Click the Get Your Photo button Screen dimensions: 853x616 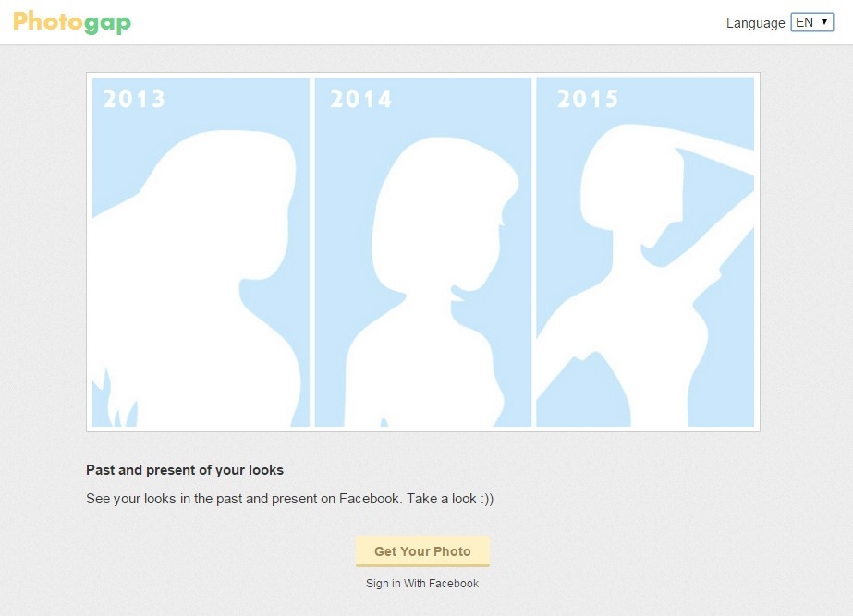422,551
